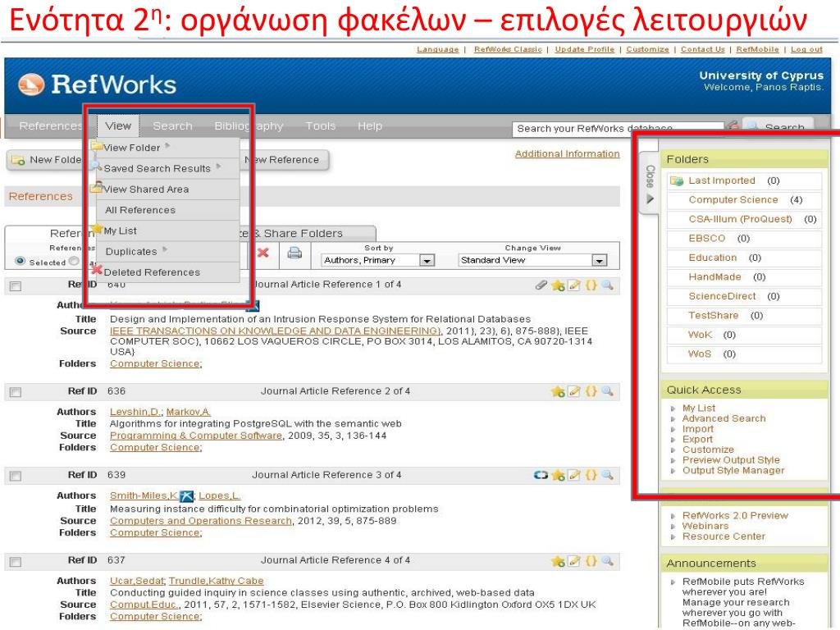Viewport: 840px width, 630px height.
Task: Collapse the sidebar with the Close tab
Action: (x=650, y=185)
